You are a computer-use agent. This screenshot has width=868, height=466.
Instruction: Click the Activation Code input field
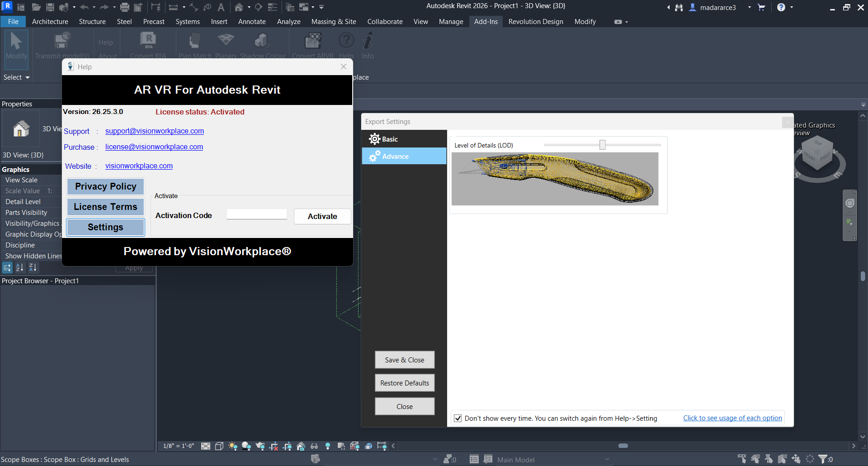(x=257, y=214)
